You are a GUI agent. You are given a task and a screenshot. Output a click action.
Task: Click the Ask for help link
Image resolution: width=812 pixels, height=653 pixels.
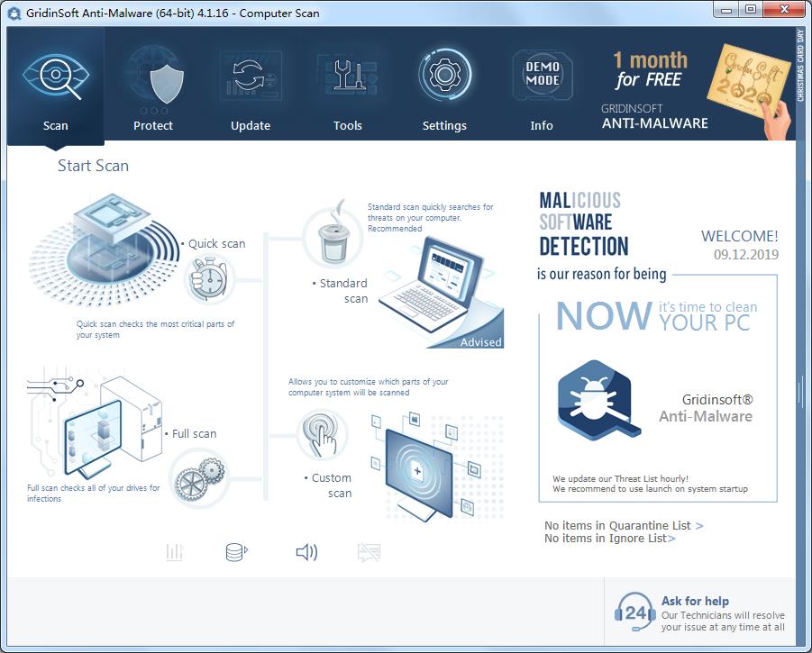[695, 602]
